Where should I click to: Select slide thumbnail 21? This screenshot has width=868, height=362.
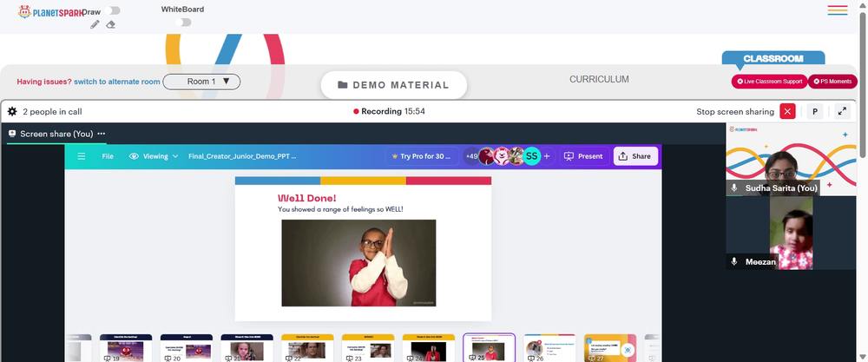tap(247, 348)
